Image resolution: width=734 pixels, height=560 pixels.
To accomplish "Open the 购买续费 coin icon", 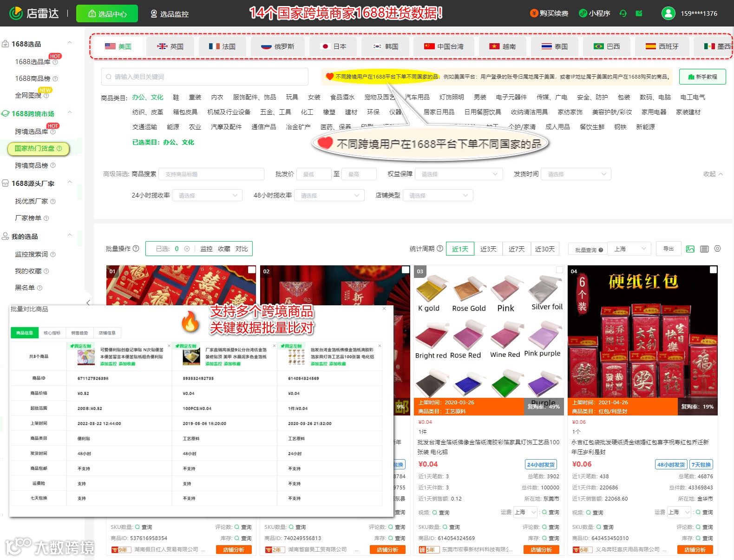I will point(534,13).
